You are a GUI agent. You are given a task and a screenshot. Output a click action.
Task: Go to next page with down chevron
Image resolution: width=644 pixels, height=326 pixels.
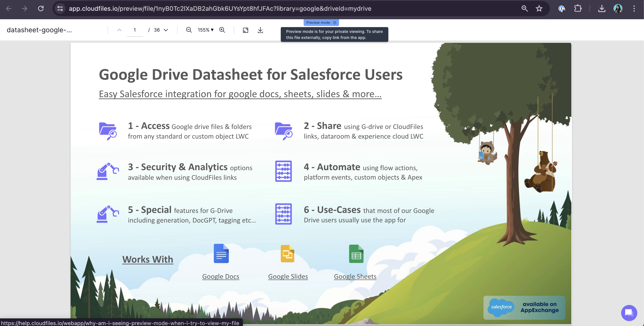166,30
